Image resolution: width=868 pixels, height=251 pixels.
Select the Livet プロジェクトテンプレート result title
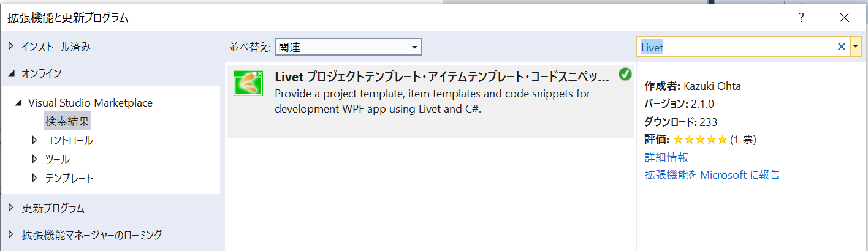[442, 77]
